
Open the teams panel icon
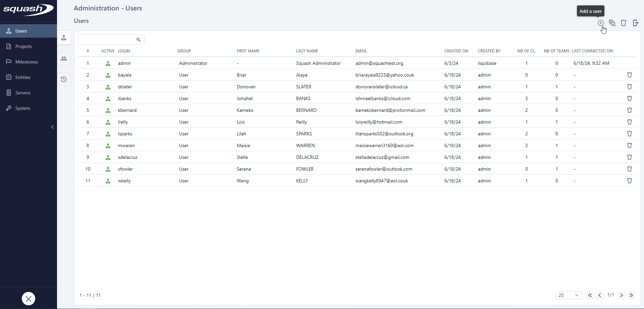tap(64, 58)
